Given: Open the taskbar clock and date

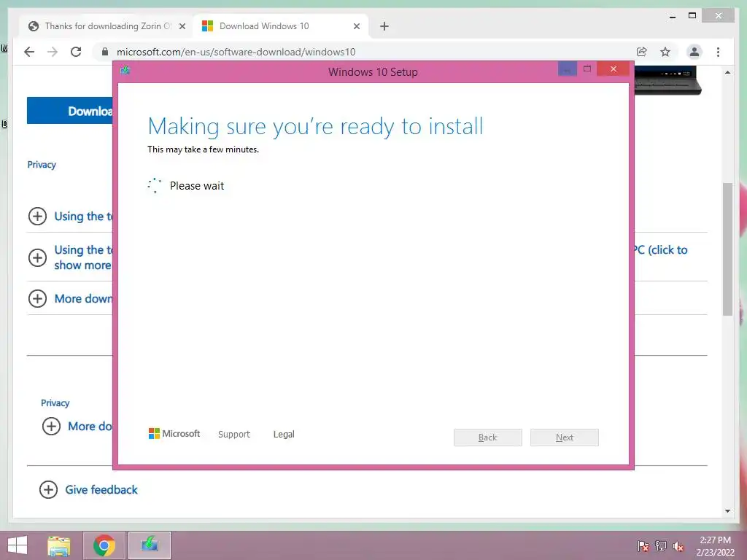Looking at the screenshot, I should pos(715,546).
